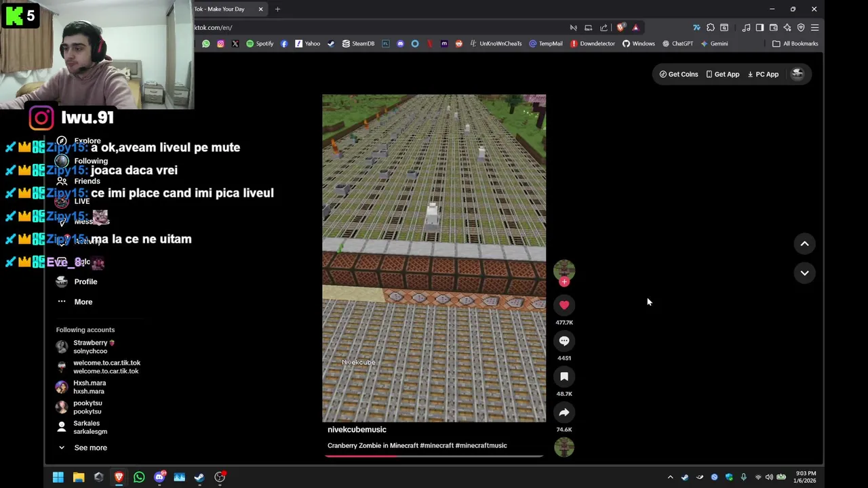Image resolution: width=868 pixels, height=488 pixels.
Task: Open the Profile page in TikTok sidebar
Action: pyautogui.click(x=77, y=282)
